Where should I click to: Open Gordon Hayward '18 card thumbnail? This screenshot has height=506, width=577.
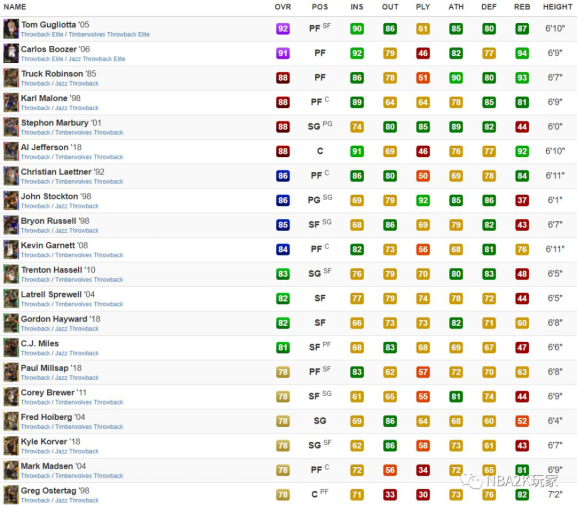point(11,323)
